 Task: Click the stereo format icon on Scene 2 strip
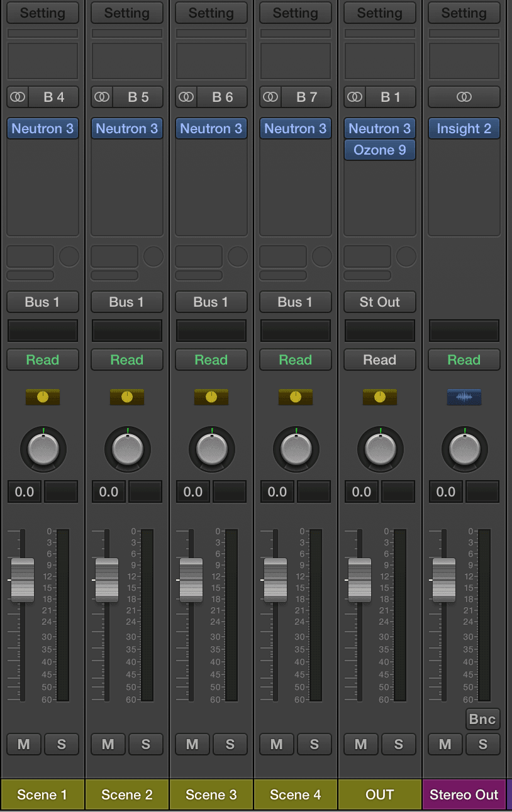pos(102,97)
